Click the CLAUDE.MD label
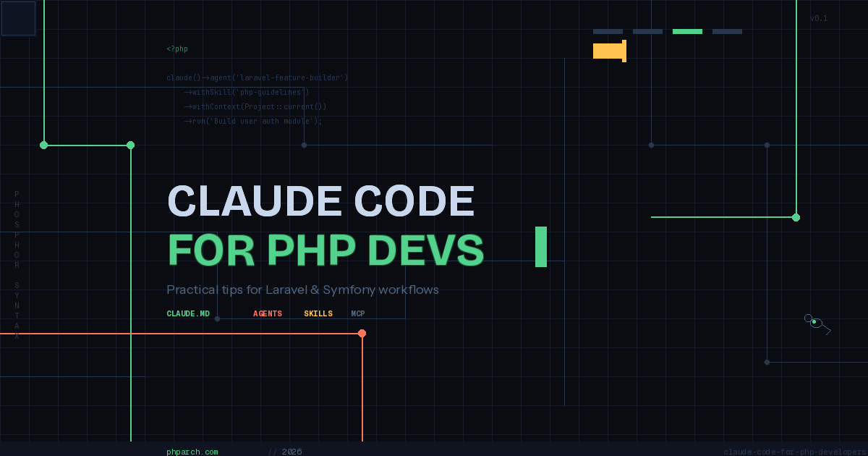This screenshot has width=868, height=456. (188, 314)
